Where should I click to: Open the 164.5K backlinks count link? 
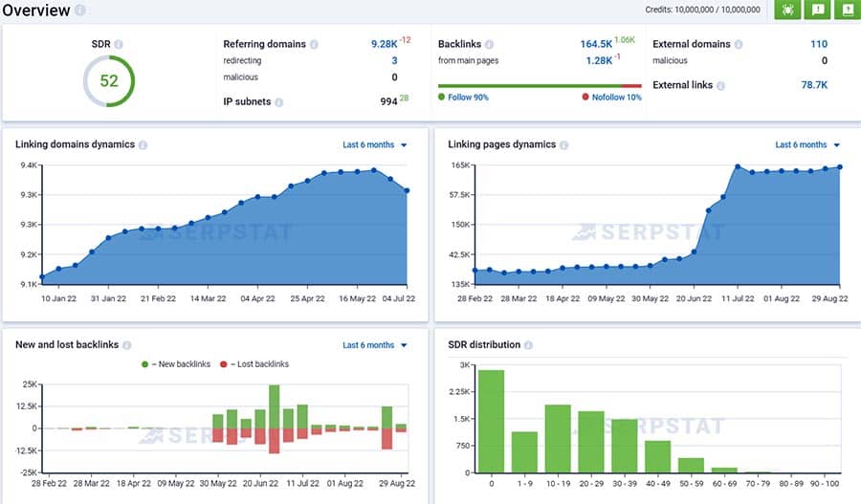point(596,44)
